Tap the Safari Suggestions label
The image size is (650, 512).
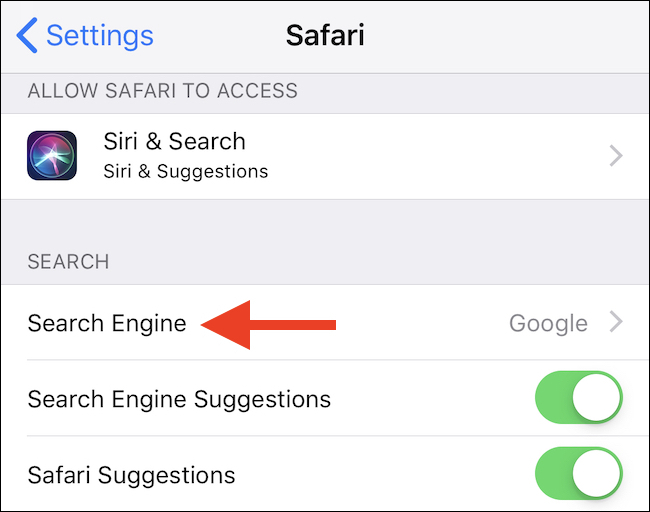coord(131,475)
